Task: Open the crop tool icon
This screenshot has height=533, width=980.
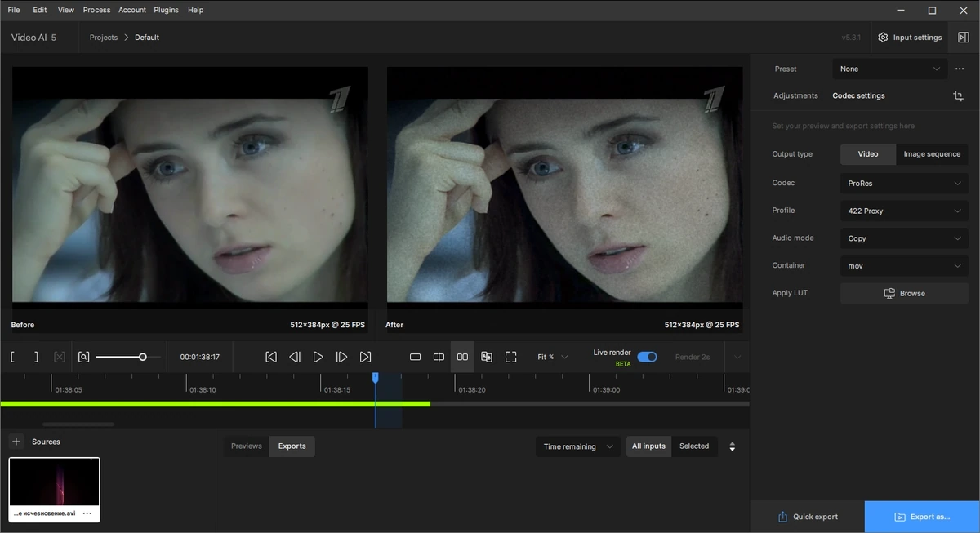Action: (958, 95)
